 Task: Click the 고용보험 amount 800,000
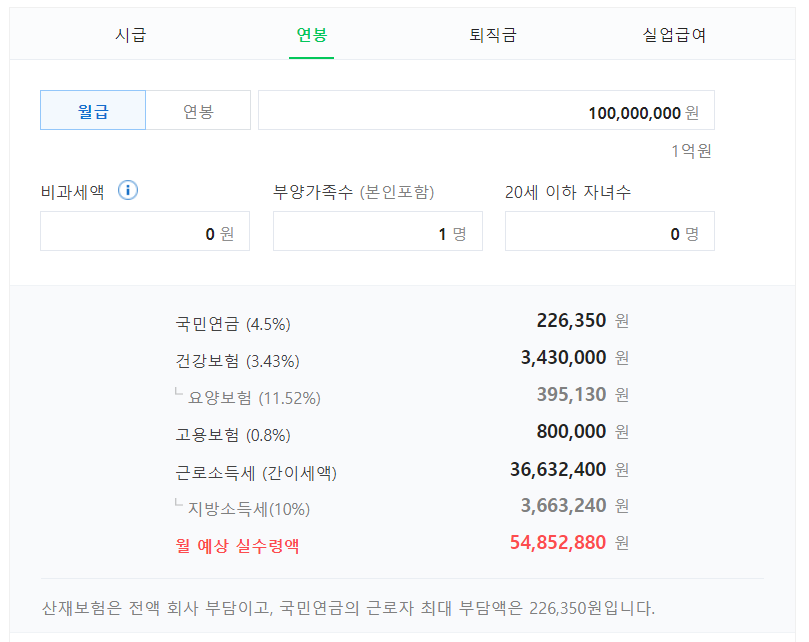pyautogui.click(x=571, y=432)
